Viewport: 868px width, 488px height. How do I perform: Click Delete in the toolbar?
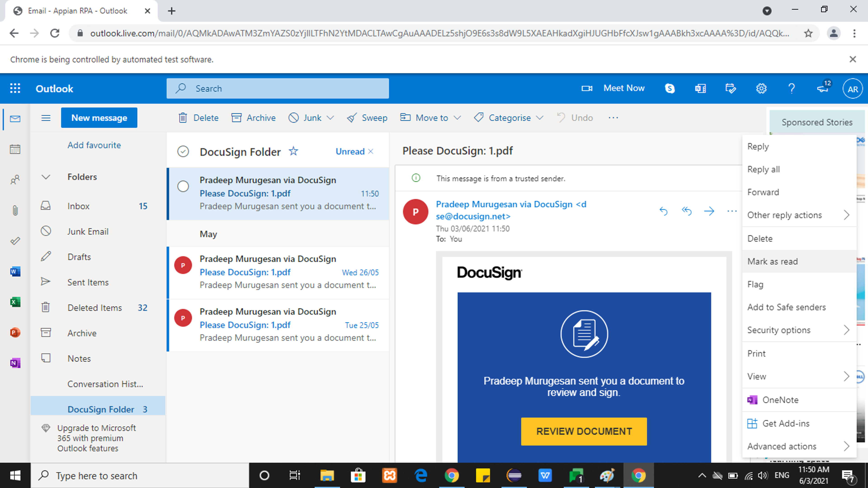click(x=198, y=118)
